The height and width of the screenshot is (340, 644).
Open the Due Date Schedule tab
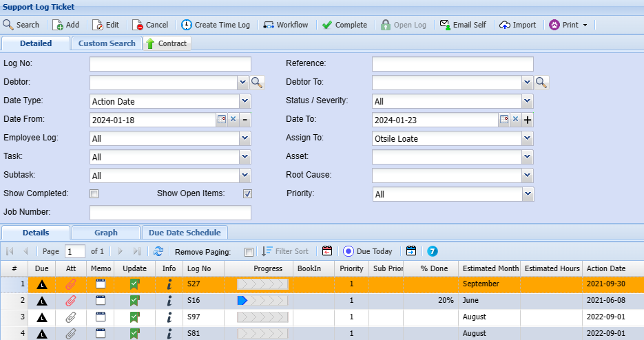pos(185,233)
